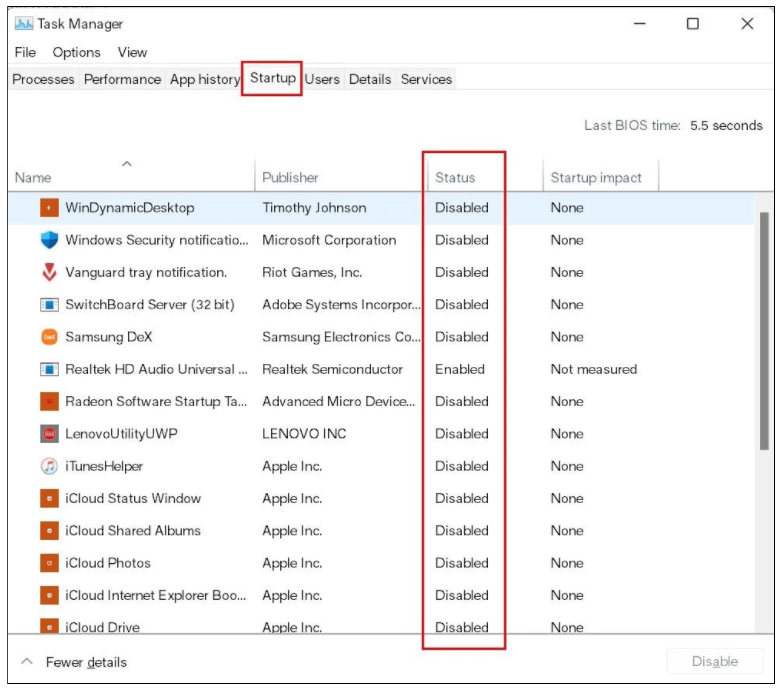Viewport: 780px width, 692px height.
Task: Select Vanguard tray notification entry
Action: [x=146, y=272]
